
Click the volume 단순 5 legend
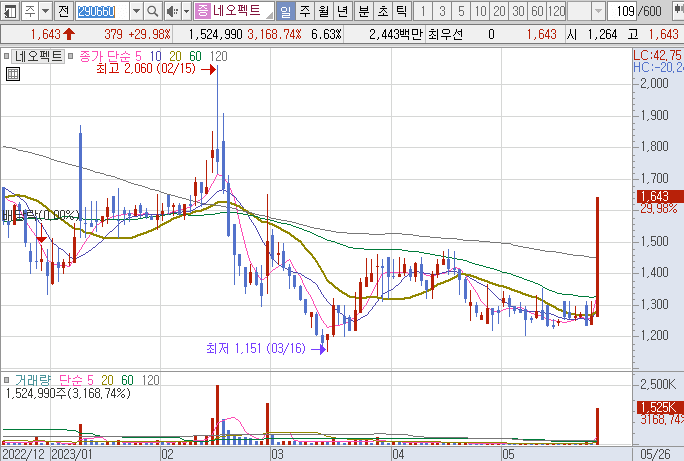(76, 380)
